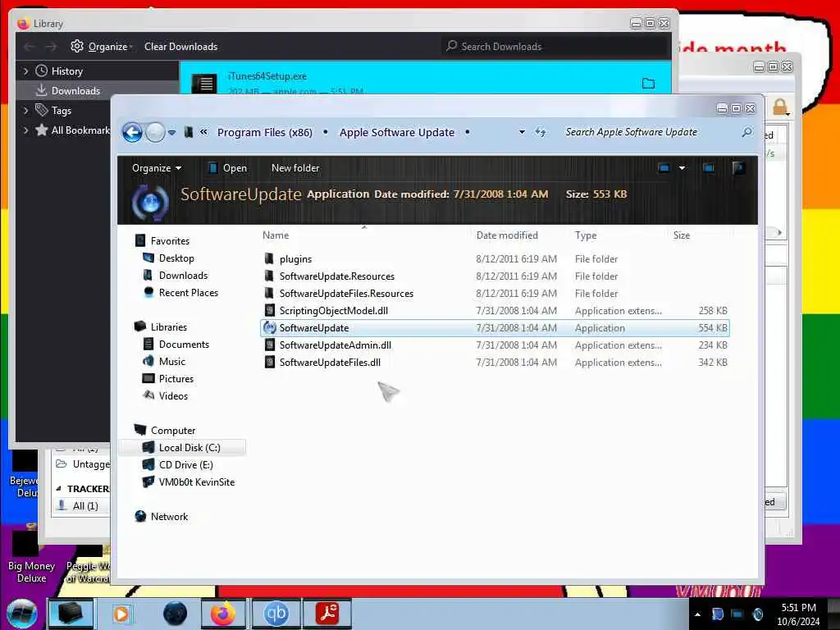Sort files by the Size column header
The height and width of the screenshot is (630, 840).
(x=682, y=235)
